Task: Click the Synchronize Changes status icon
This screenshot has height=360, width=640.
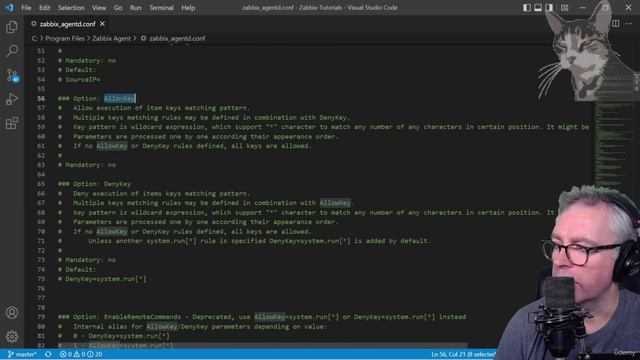Action: pyautogui.click(x=48, y=354)
